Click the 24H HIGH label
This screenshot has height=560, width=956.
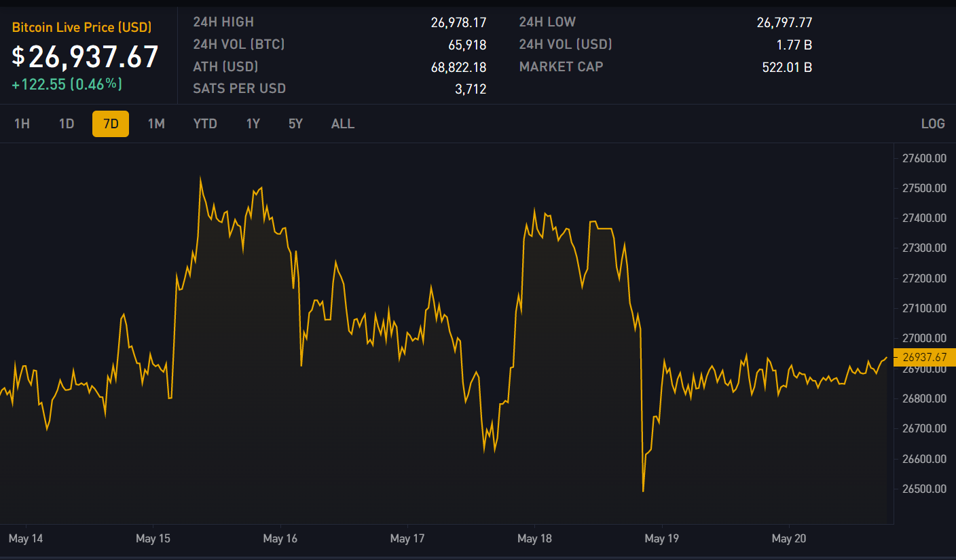click(223, 22)
